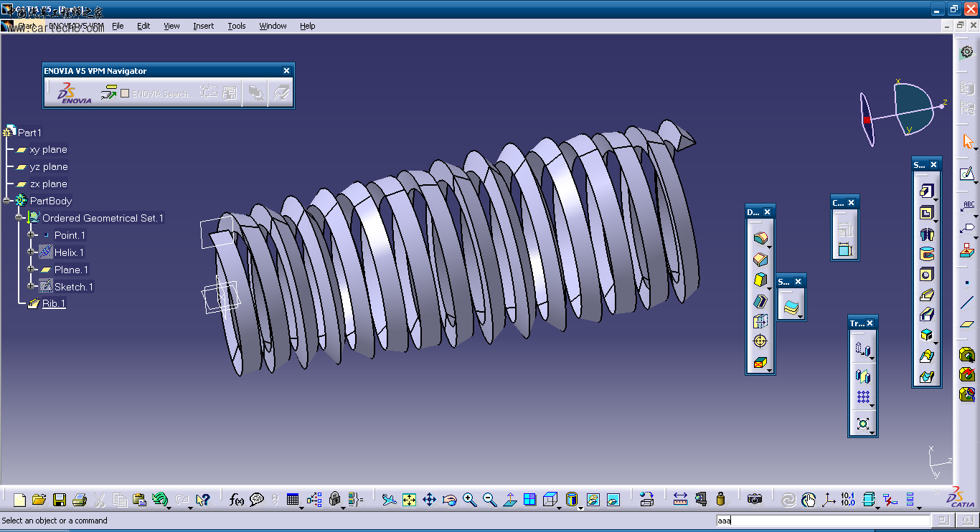The height and width of the screenshot is (532, 980).
Task: Select the Rotate view tool
Action: (x=449, y=500)
